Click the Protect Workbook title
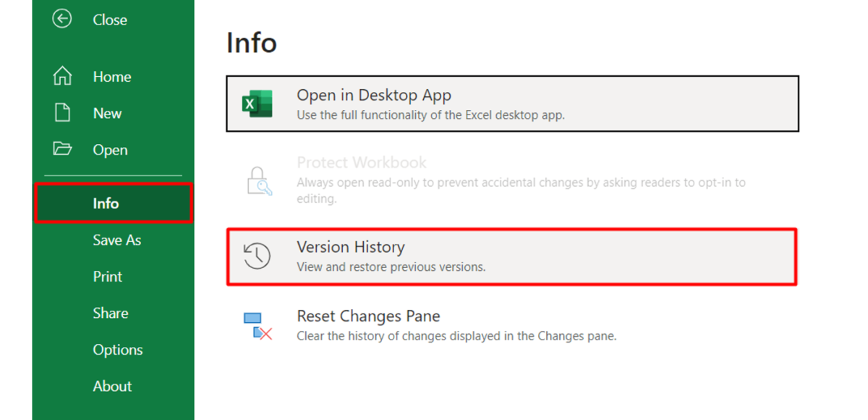The height and width of the screenshot is (420, 868). point(362,162)
